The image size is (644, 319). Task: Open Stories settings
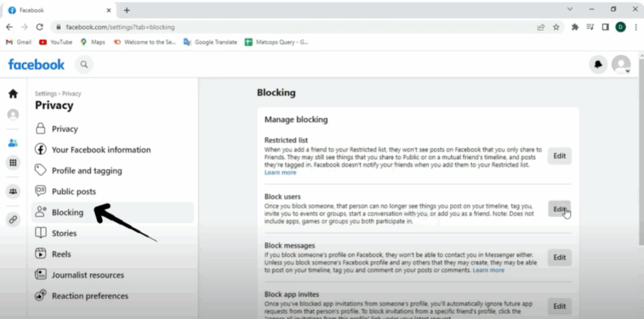(x=112, y=233)
